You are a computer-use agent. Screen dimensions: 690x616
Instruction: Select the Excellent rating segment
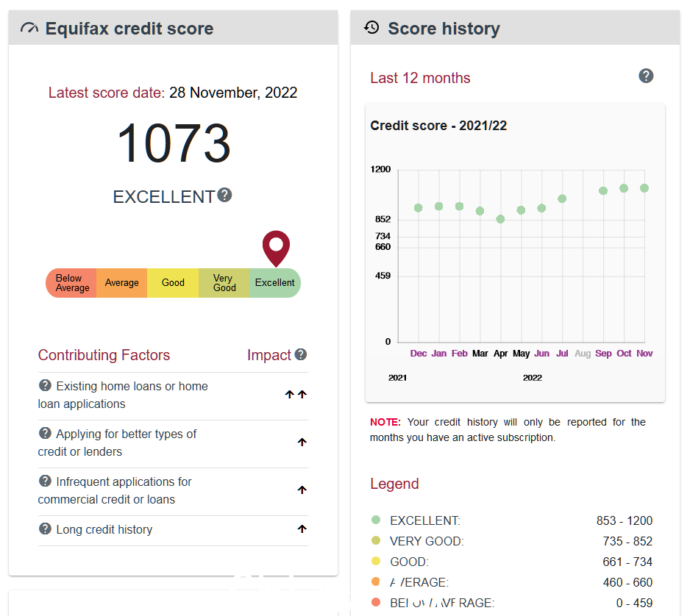point(275,283)
